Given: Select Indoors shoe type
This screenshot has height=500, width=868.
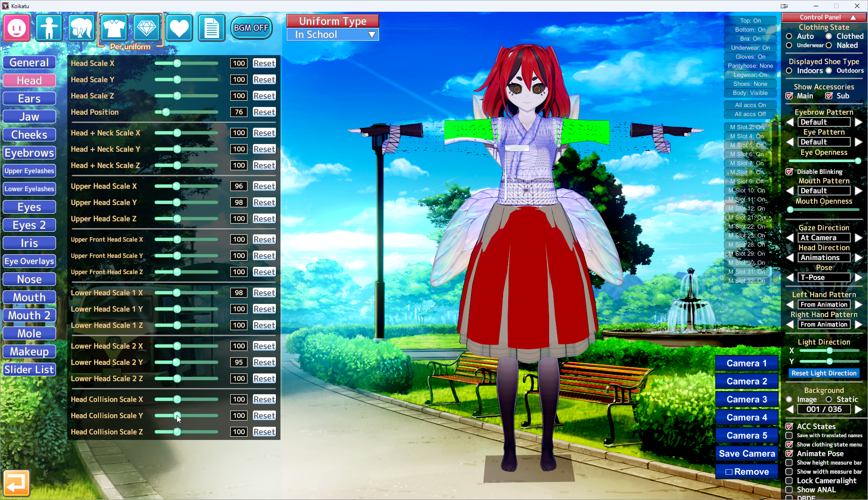Looking at the screenshot, I should [789, 70].
